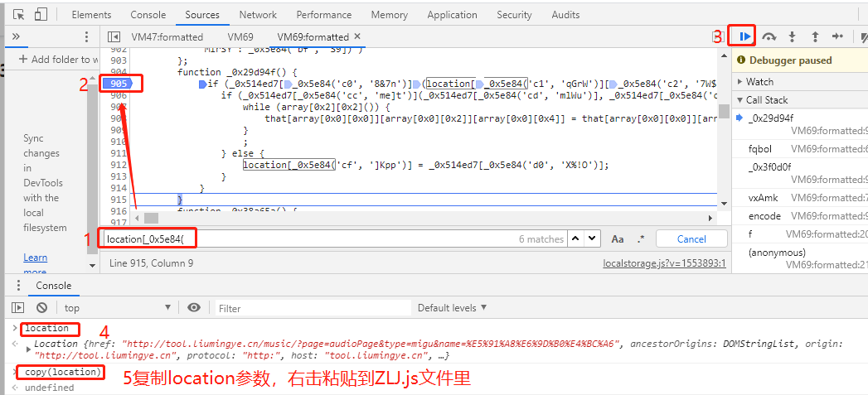Screen dimensions: 868x395
Task: Toggle deactivate breakpoints icon
Action: (x=864, y=37)
